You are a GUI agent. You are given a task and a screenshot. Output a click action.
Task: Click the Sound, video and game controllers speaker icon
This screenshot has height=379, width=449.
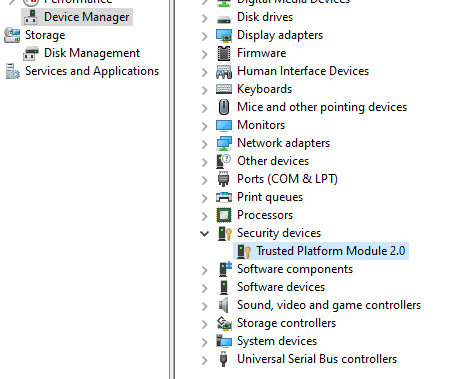[x=224, y=305]
